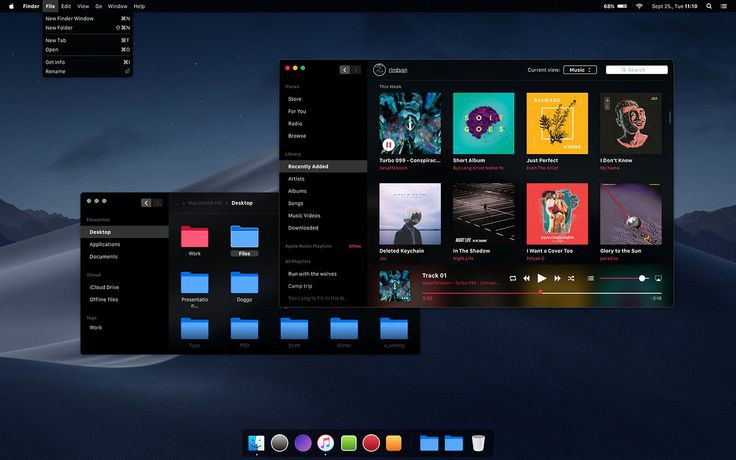Open the Current view Music dropdown
Viewport: 736px width, 460px height.
pos(580,69)
